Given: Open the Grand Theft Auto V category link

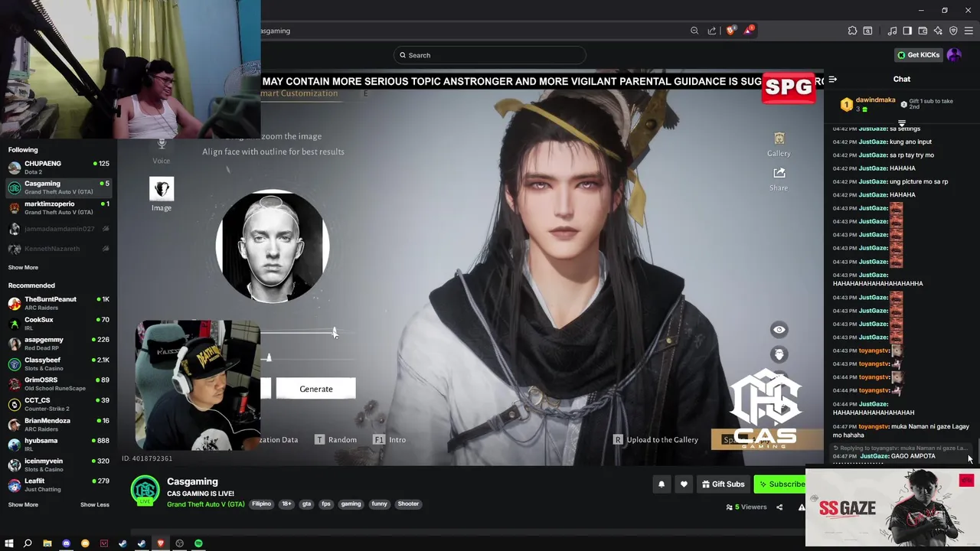Looking at the screenshot, I should pos(206,504).
